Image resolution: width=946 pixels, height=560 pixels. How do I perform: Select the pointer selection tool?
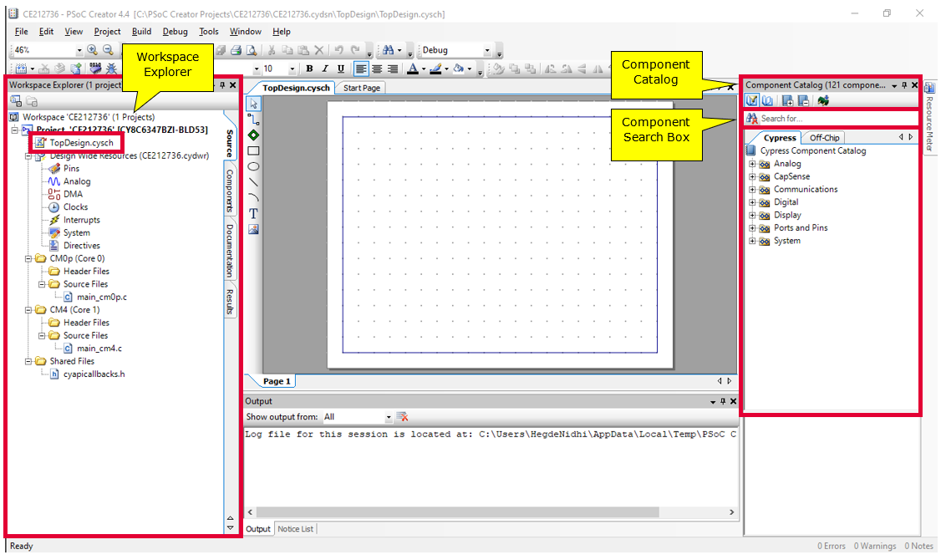point(253,104)
